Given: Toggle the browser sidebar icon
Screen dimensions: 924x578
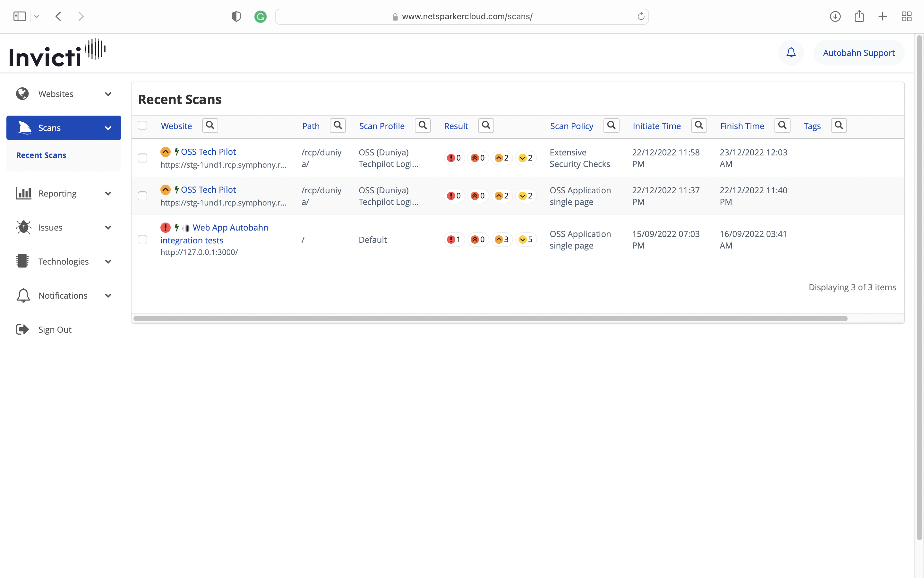Looking at the screenshot, I should 20,16.
